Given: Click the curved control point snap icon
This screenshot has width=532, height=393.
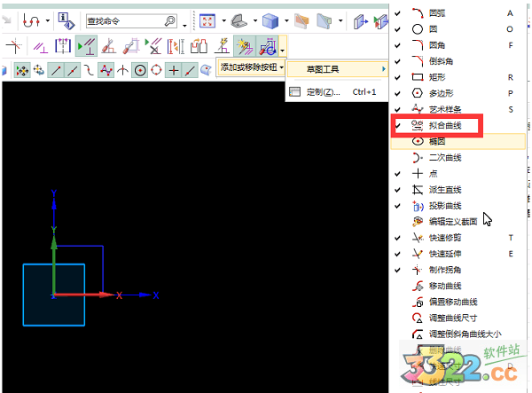Looking at the screenshot, I should tap(89, 70).
